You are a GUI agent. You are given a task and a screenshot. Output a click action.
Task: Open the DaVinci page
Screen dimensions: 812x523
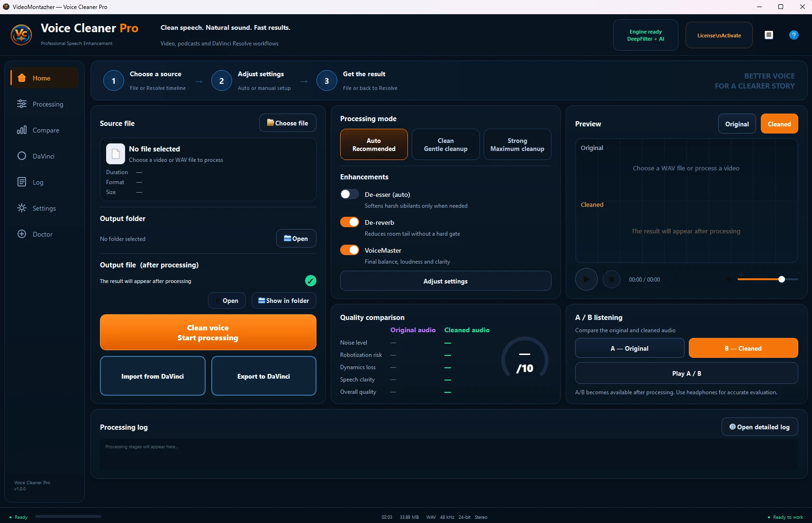point(45,156)
